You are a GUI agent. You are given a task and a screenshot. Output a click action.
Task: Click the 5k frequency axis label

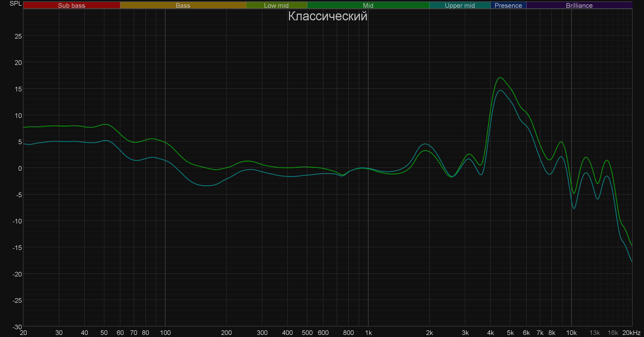tap(510, 333)
